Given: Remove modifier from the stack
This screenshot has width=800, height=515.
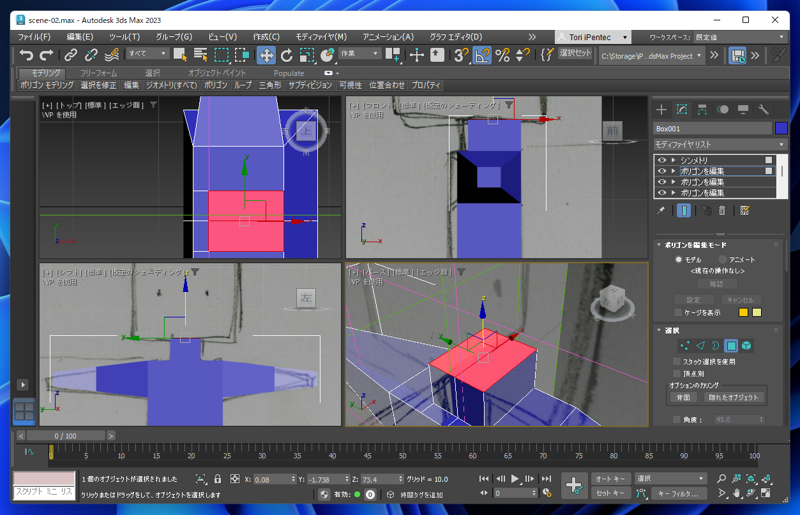Looking at the screenshot, I should (x=722, y=210).
